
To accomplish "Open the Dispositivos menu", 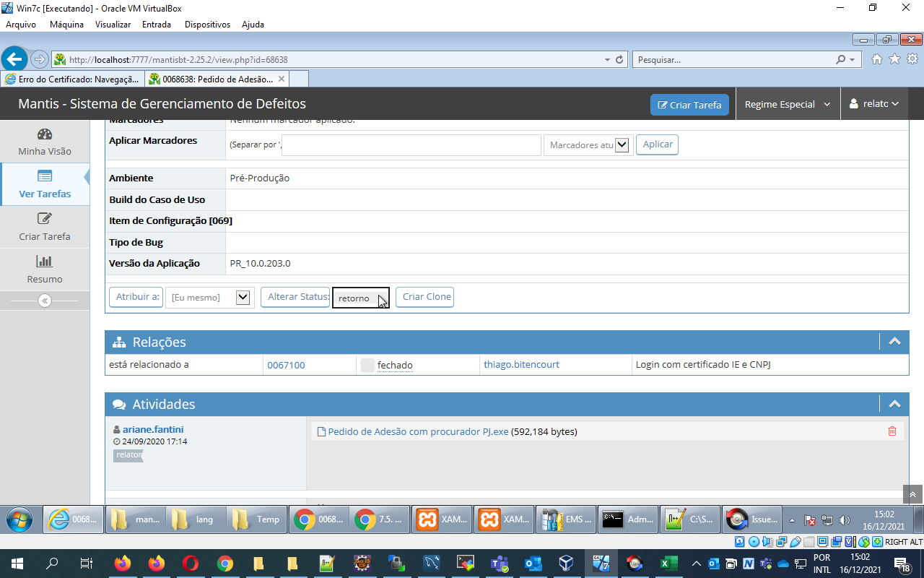I will point(207,24).
